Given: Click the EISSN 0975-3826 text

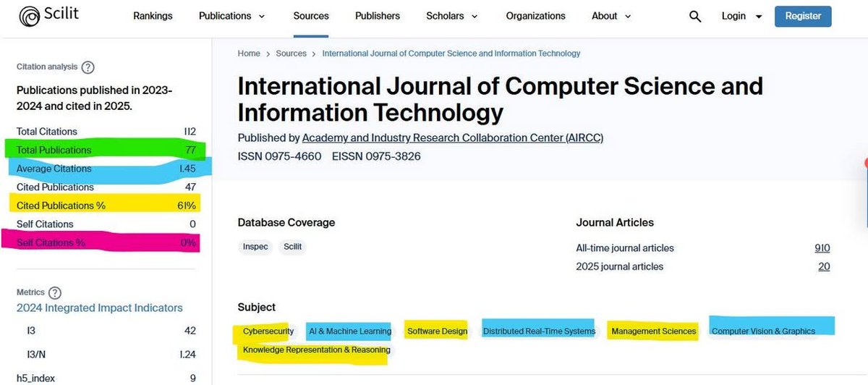Looking at the screenshot, I should coord(376,156).
